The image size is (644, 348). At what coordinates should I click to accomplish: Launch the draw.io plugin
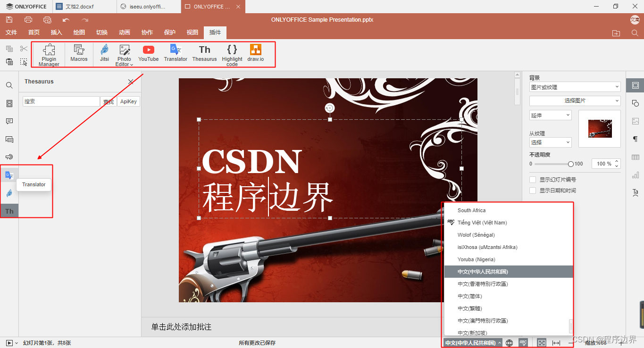pyautogui.click(x=256, y=53)
